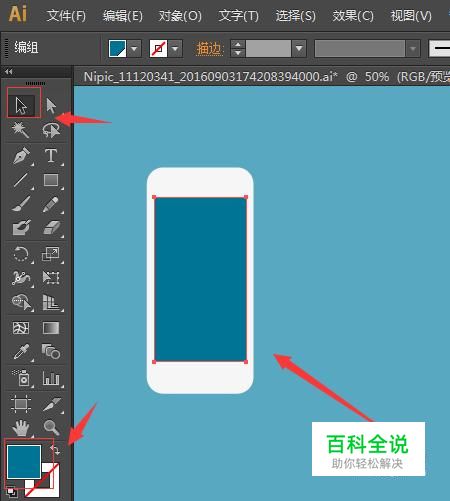The width and height of the screenshot is (450, 501).
Task: Select the Zoom tool
Action: [51, 427]
